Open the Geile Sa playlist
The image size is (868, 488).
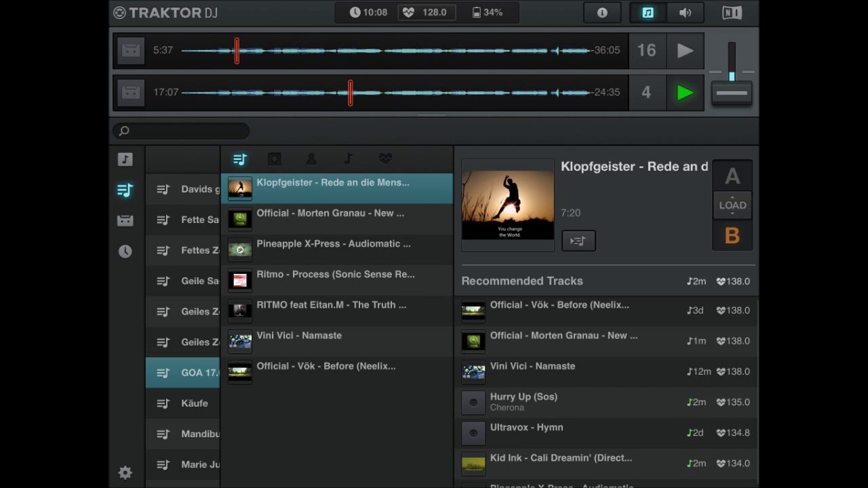point(183,281)
